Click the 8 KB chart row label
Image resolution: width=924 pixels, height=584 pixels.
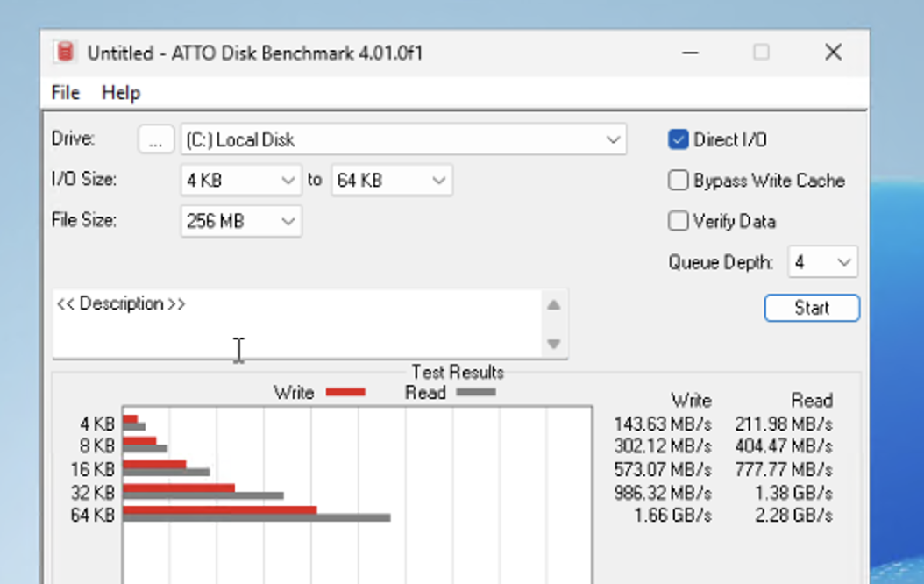97,446
